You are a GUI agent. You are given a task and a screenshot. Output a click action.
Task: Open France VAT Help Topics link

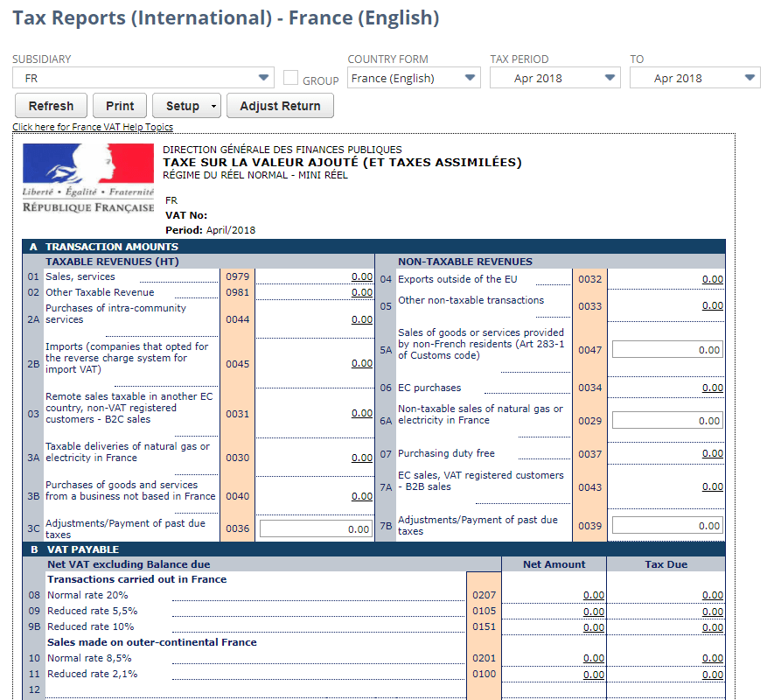click(x=93, y=128)
